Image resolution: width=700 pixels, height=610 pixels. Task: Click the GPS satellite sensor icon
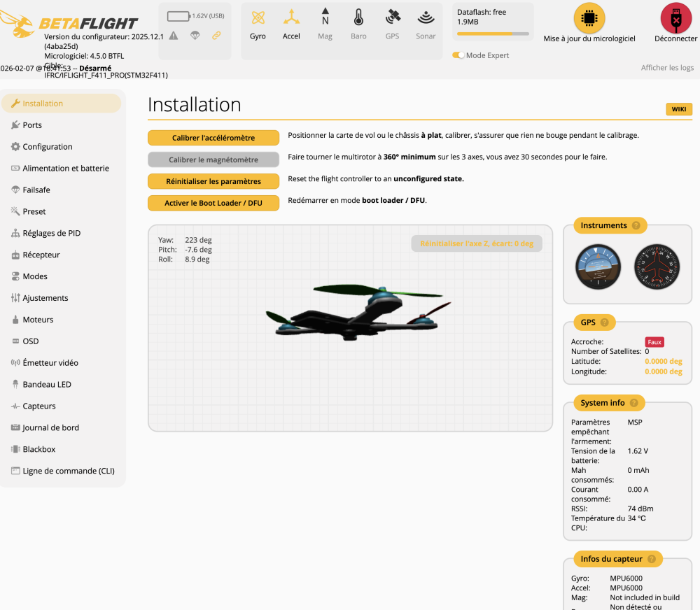click(x=392, y=18)
